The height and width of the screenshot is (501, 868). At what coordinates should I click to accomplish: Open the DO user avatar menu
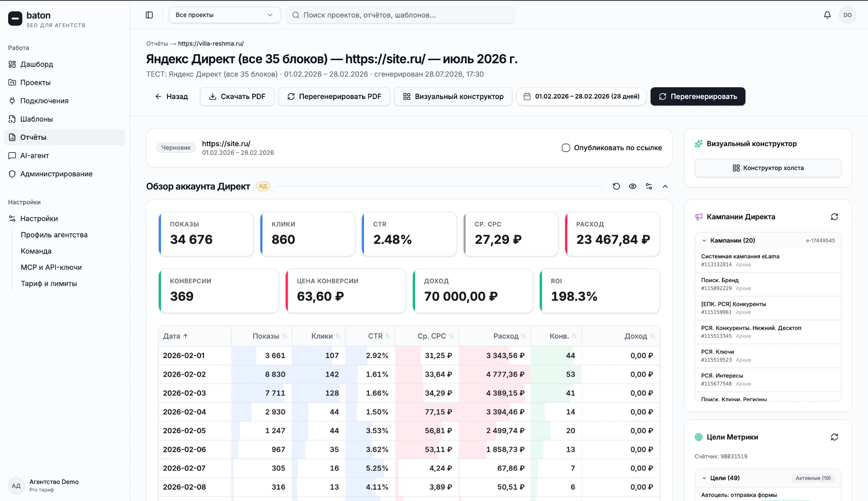[x=848, y=15]
